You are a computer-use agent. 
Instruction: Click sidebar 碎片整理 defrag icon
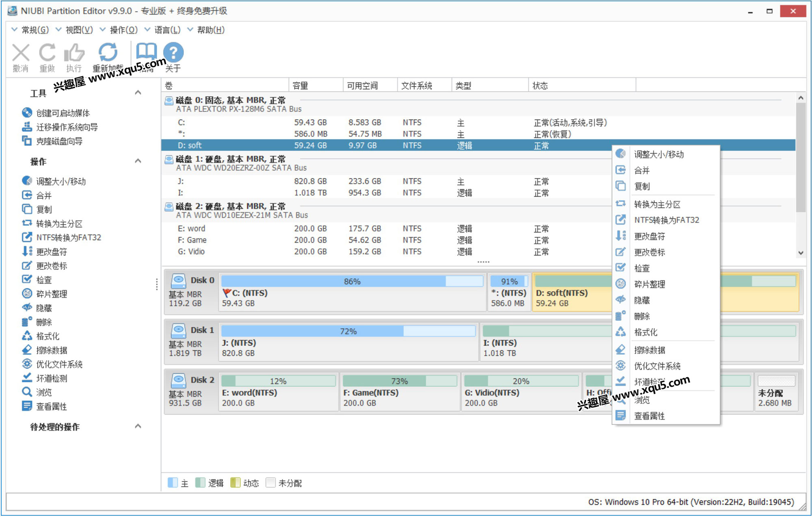(27, 294)
